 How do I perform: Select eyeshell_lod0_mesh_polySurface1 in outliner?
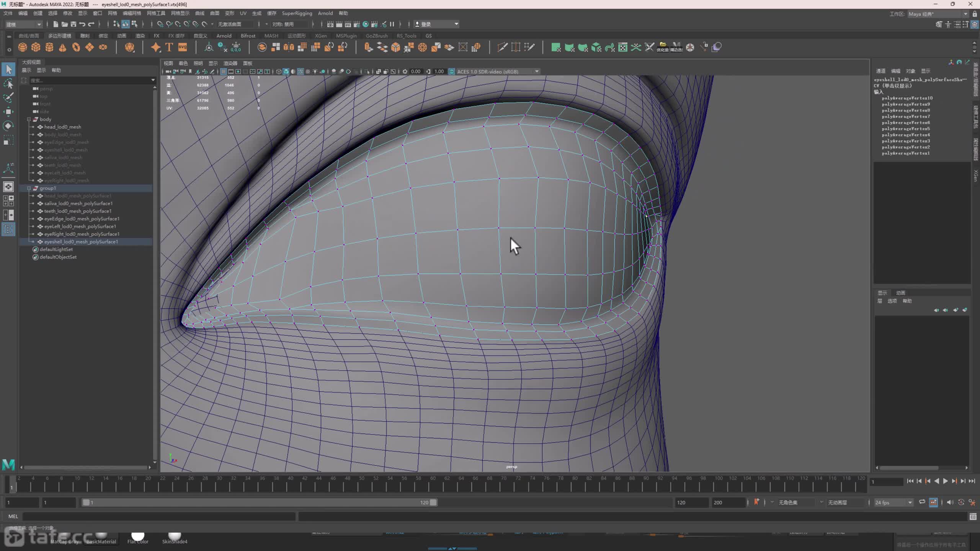pos(81,241)
